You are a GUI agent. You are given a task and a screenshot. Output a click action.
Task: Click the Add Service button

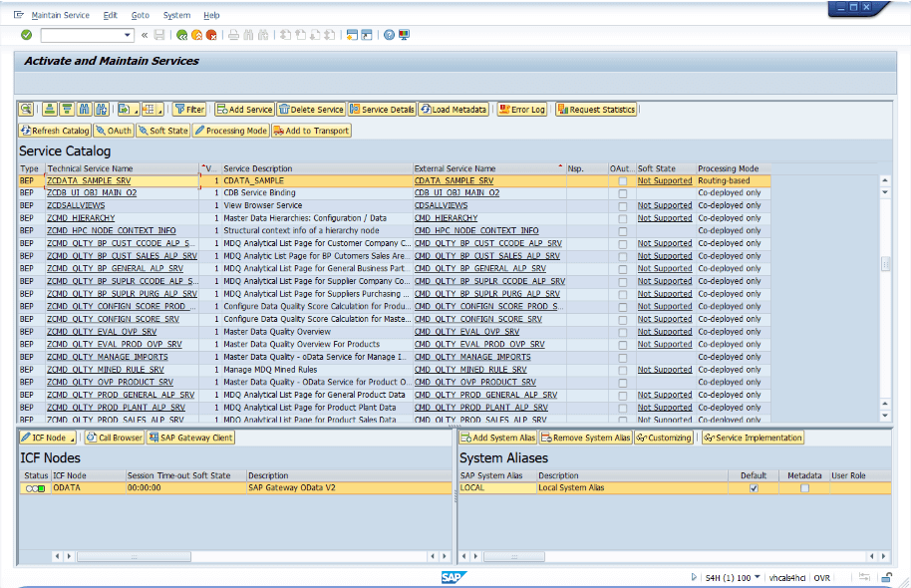(244, 110)
